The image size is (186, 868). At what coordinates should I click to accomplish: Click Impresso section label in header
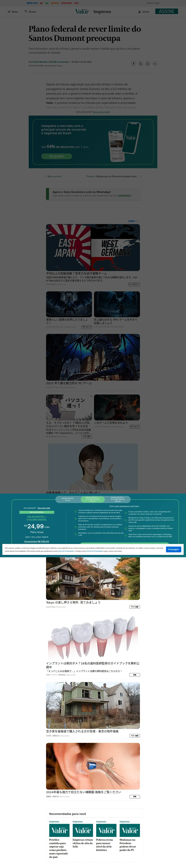(x=102, y=12)
